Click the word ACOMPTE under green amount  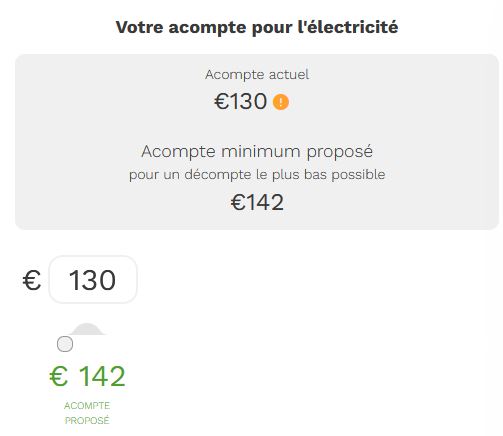[87, 406]
